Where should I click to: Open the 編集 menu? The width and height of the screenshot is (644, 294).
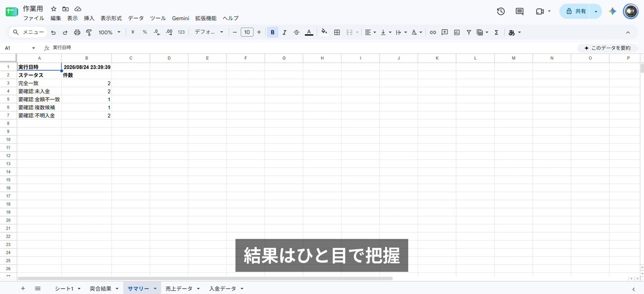55,18
